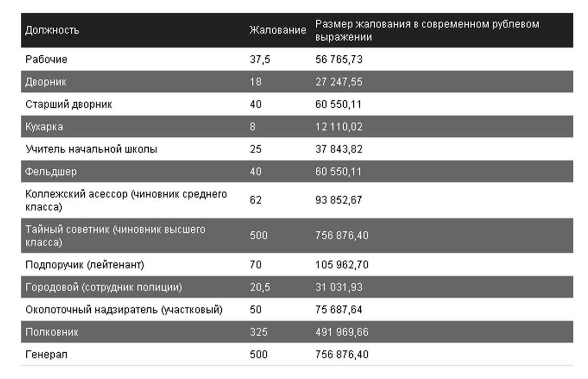588x379 pixels.
Task: Click the value 105 962,70
Action: point(342,265)
